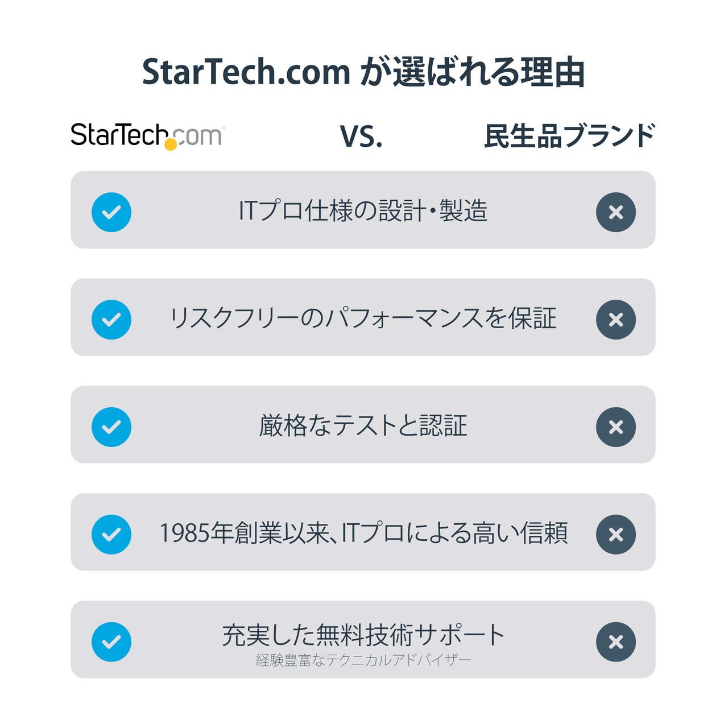Select the 充実した無料技術サポート text
The image size is (728, 728).
pyautogui.click(x=363, y=635)
